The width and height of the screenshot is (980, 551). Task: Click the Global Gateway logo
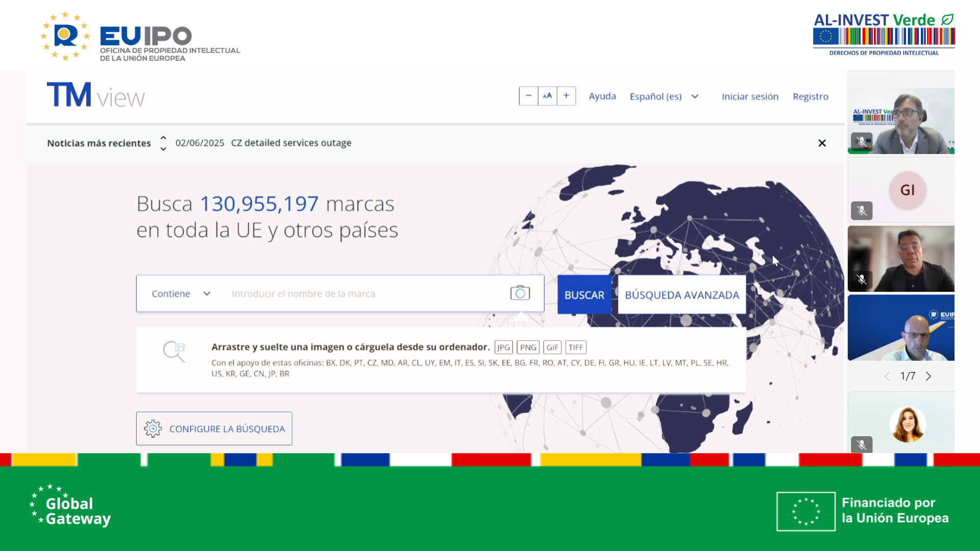click(70, 506)
